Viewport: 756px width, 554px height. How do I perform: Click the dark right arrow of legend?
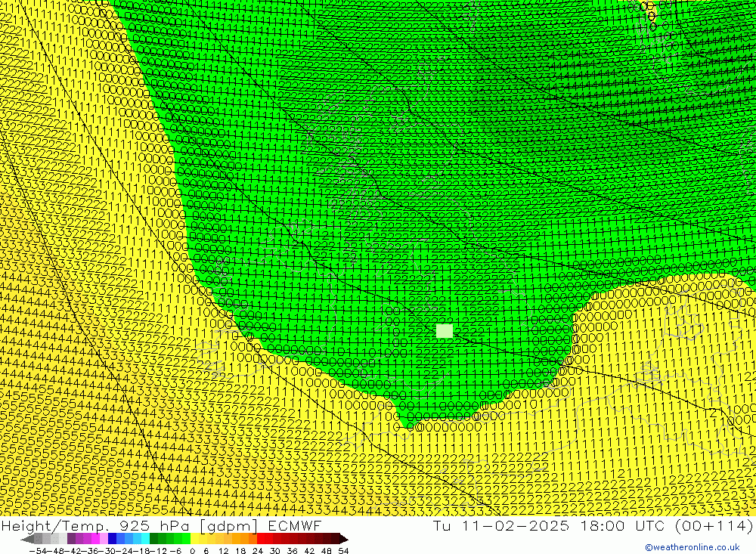click(344, 539)
